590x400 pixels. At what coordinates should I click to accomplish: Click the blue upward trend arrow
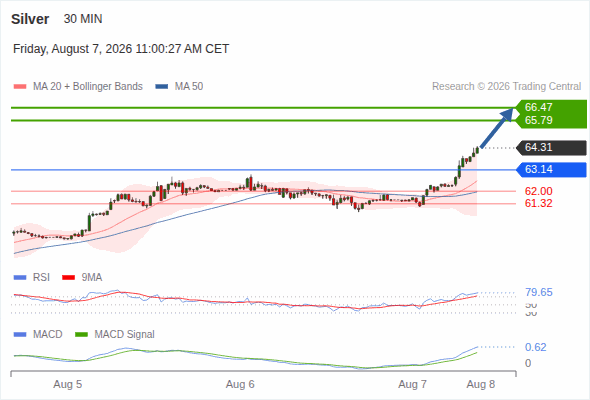pos(497,128)
